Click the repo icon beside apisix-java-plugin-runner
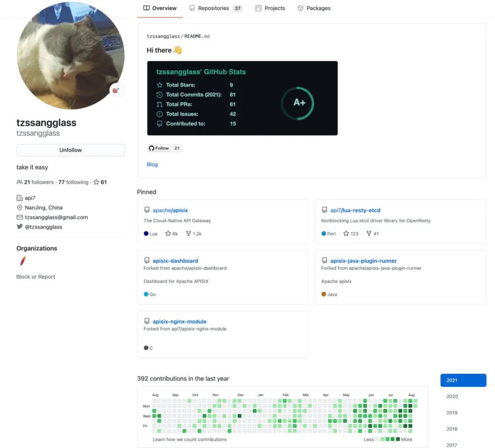Image resolution: width=495 pixels, height=448 pixels. [324, 260]
